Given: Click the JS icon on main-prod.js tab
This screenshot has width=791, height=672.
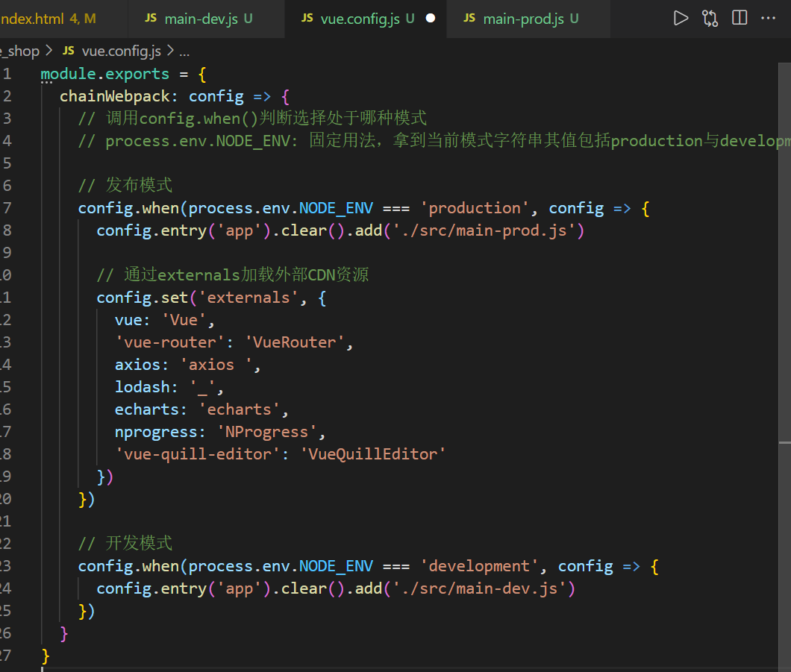Looking at the screenshot, I should tap(469, 19).
